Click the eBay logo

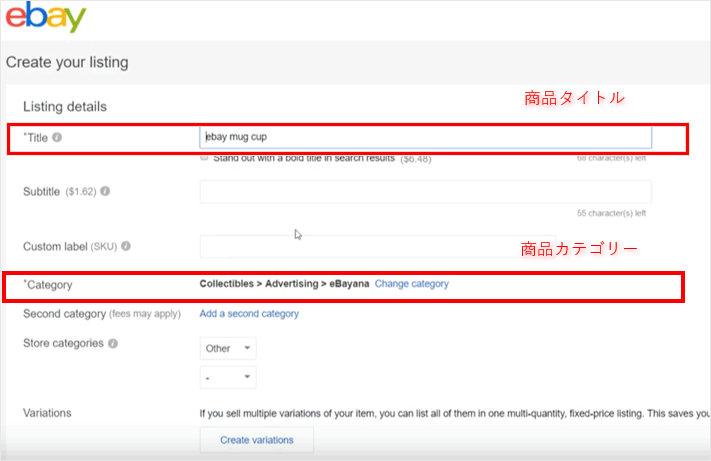[x=46, y=17]
